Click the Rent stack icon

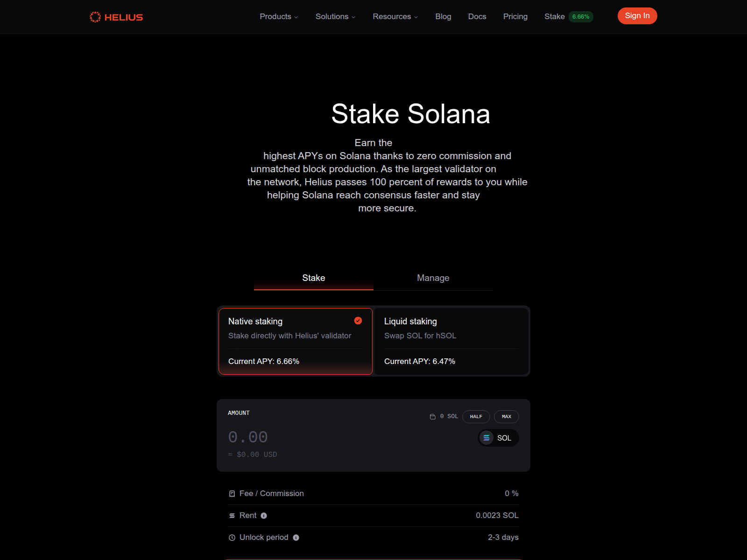coord(232,516)
